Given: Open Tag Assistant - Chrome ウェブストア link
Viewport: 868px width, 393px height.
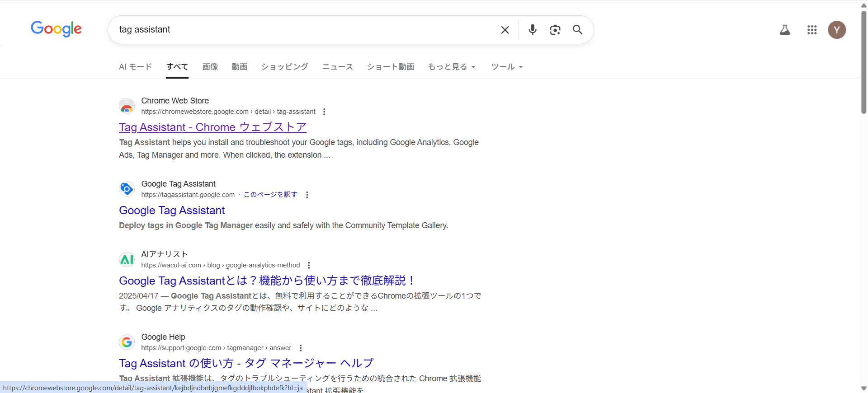Looking at the screenshot, I should (x=212, y=127).
